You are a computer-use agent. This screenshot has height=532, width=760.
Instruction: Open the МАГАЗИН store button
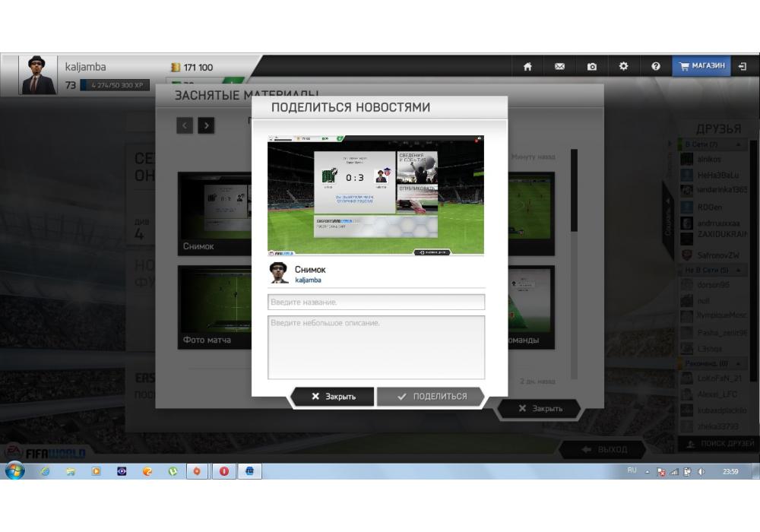[x=701, y=66]
